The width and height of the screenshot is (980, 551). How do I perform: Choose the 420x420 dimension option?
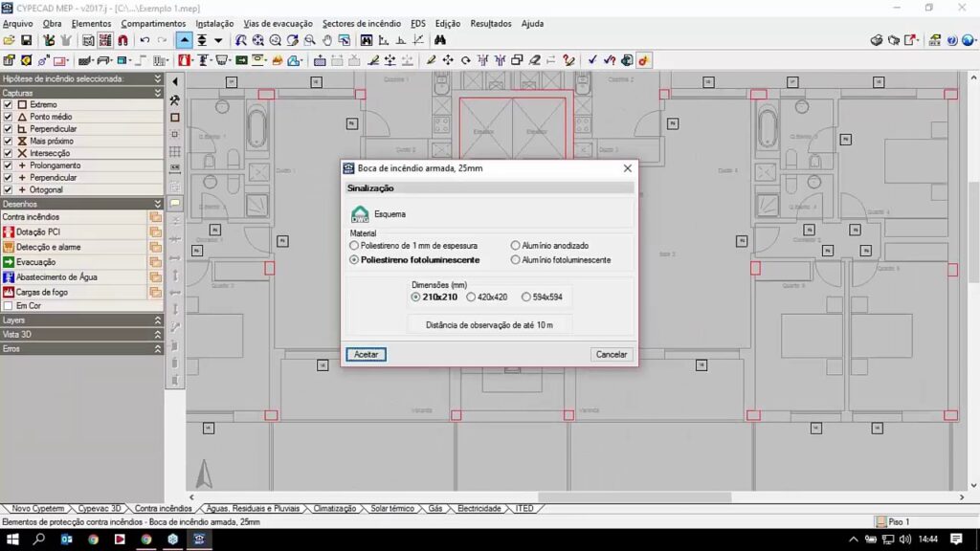[471, 298]
